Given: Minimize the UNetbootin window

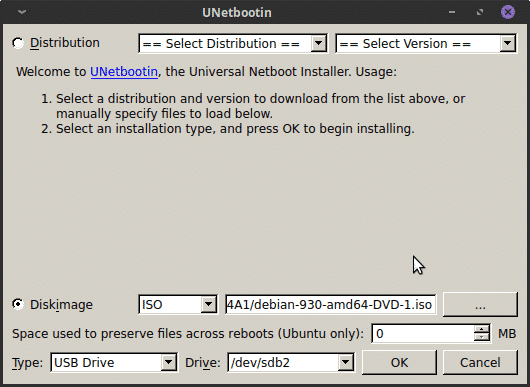Looking at the screenshot, I should point(452,12).
